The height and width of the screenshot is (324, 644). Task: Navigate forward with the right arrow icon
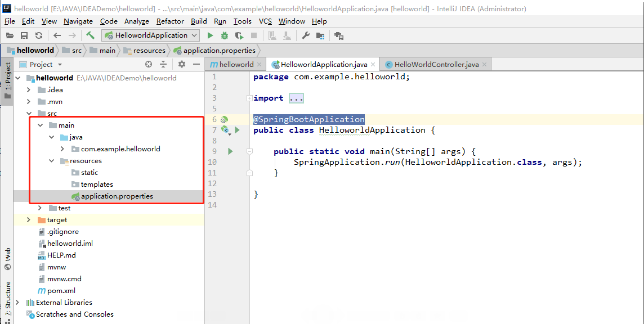[x=72, y=36]
